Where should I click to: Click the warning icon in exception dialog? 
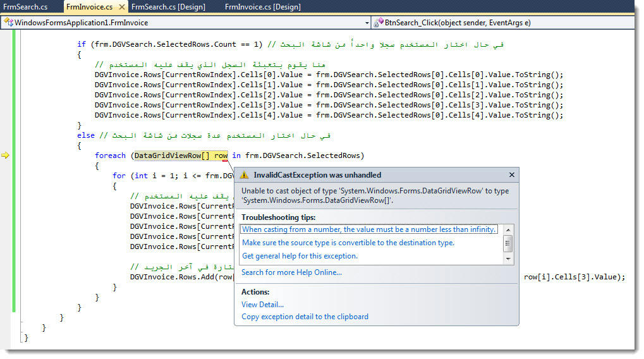245,175
